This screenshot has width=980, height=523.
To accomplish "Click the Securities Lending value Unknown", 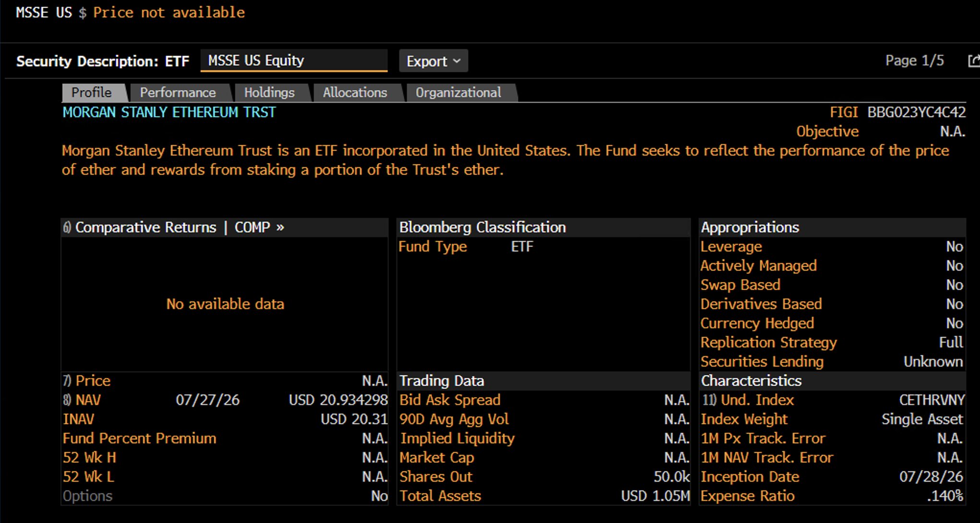I will click(x=933, y=361).
